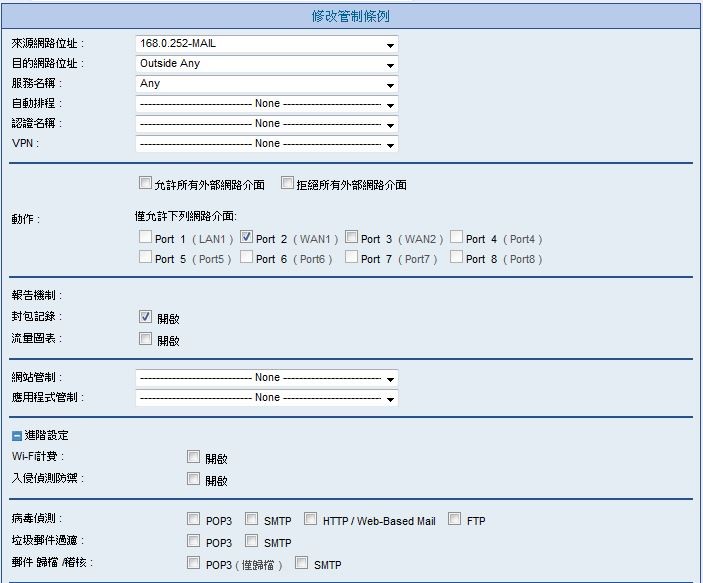Image resolution: width=703 pixels, height=583 pixels.
Task: Open the 認證名稱 dropdown
Action: click(266, 124)
